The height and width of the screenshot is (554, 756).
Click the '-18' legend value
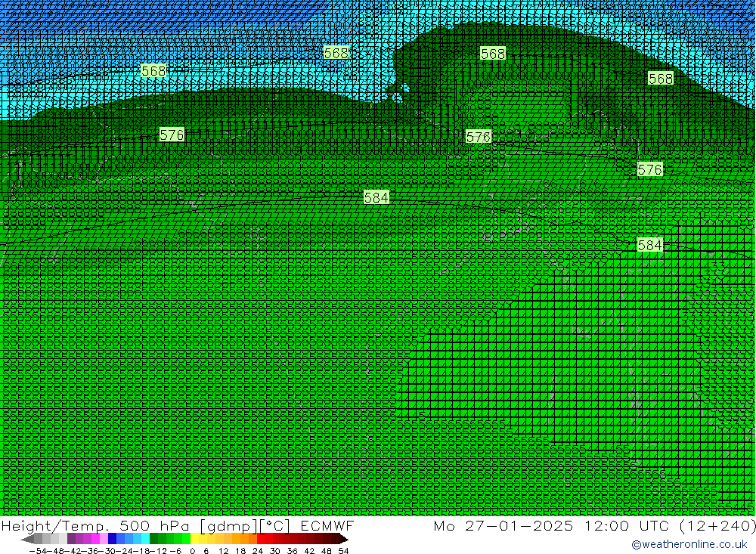point(141,551)
